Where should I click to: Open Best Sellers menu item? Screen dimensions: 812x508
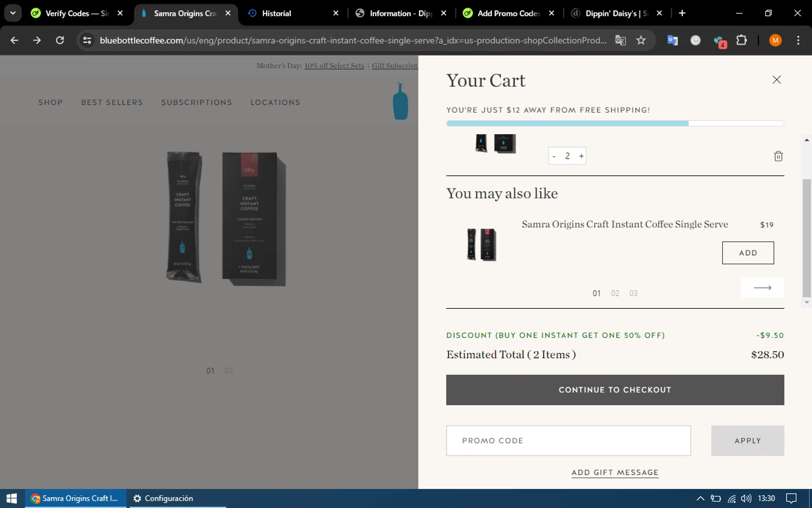click(112, 102)
